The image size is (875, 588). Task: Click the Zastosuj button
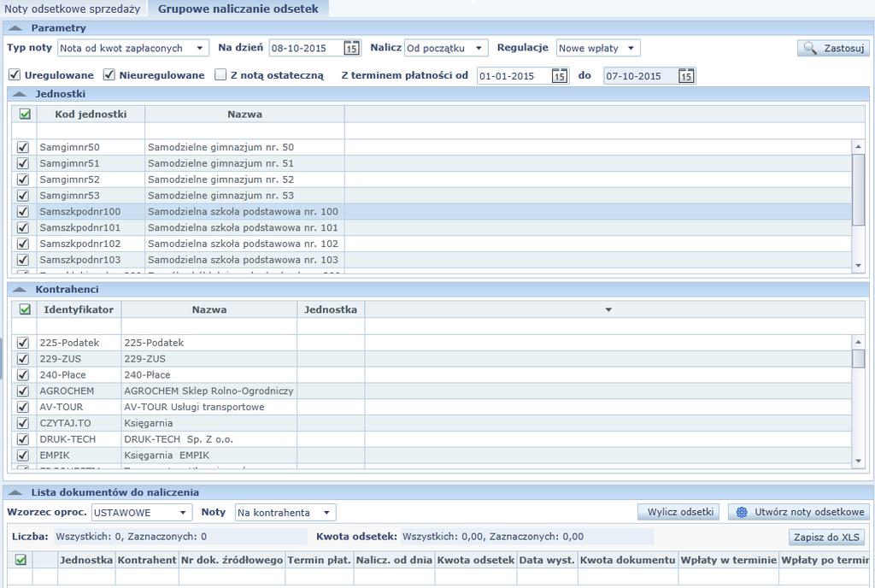tap(833, 48)
